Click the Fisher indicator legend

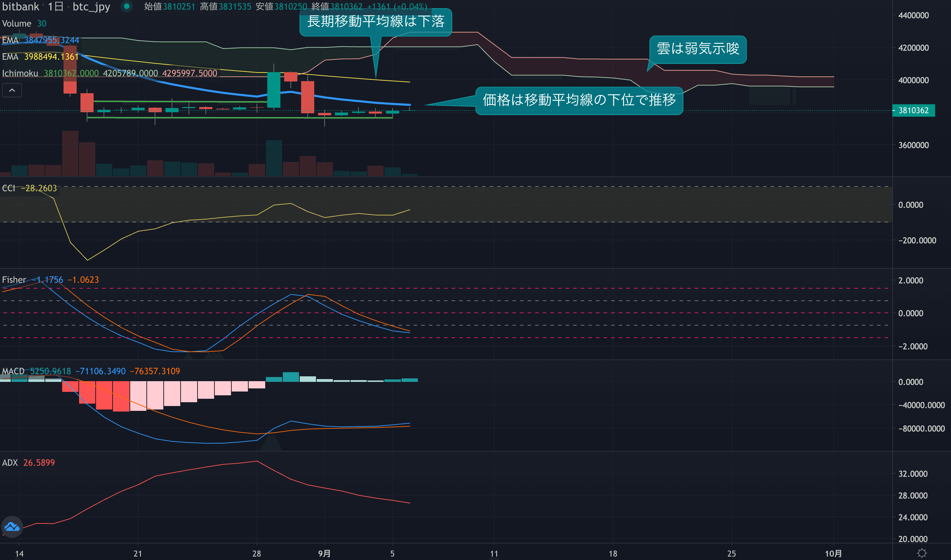[x=14, y=280]
